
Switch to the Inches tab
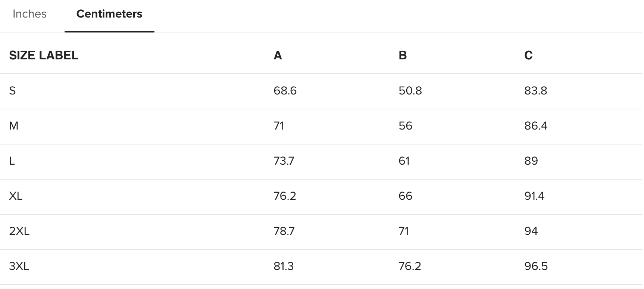(x=29, y=14)
